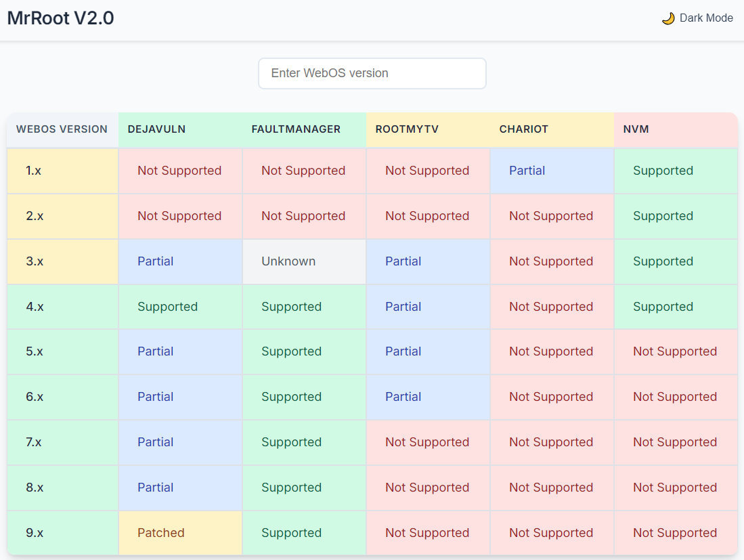The width and height of the screenshot is (744, 560).
Task: Select the 1.x version row label
Action: click(x=34, y=171)
